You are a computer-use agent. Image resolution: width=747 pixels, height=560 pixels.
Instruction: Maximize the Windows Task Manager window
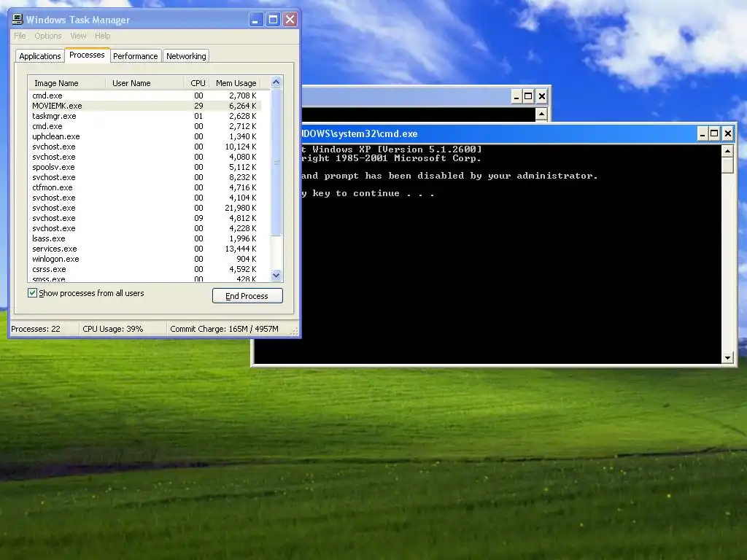pyautogui.click(x=273, y=20)
